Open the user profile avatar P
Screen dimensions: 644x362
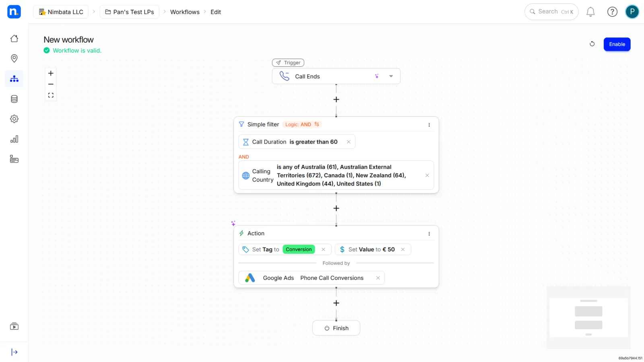[632, 12]
